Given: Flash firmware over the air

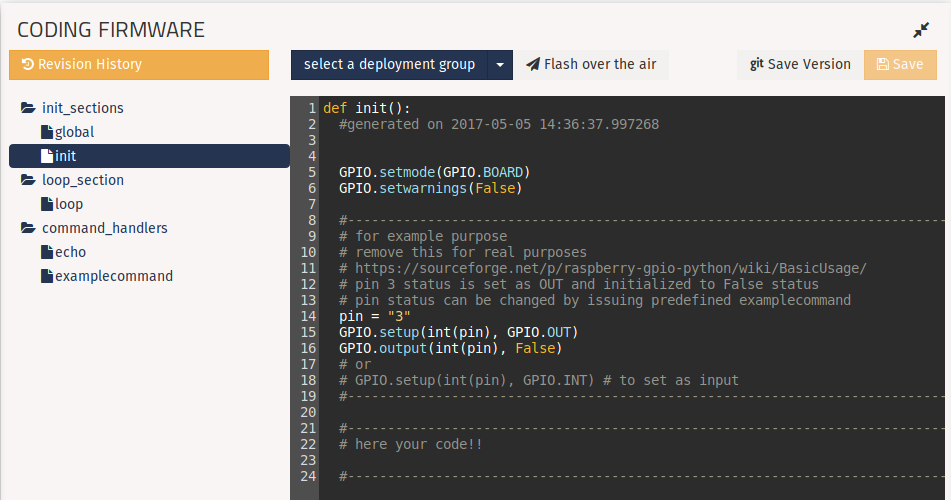Looking at the screenshot, I should (592, 65).
